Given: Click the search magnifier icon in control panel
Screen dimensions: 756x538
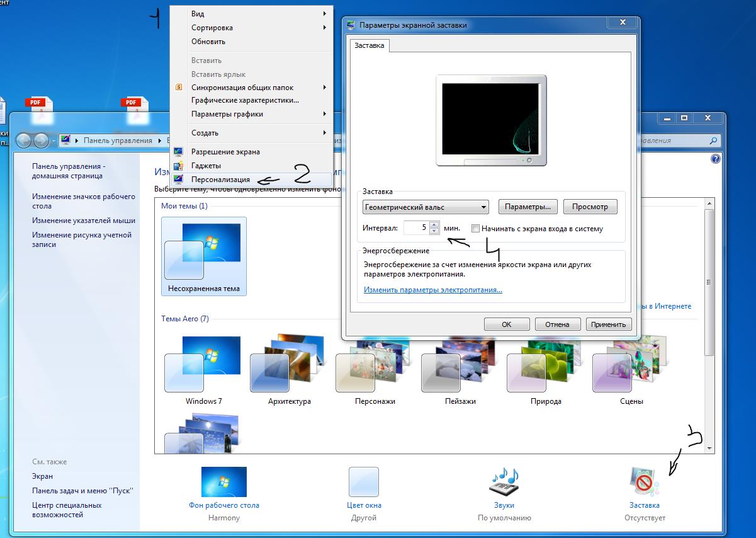Looking at the screenshot, I should [x=714, y=140].
